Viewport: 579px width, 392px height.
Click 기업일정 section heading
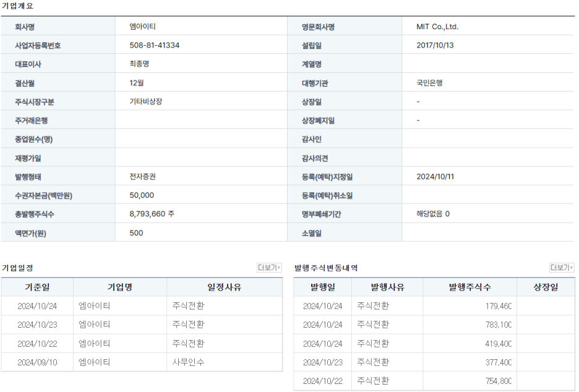coord(17,268)
